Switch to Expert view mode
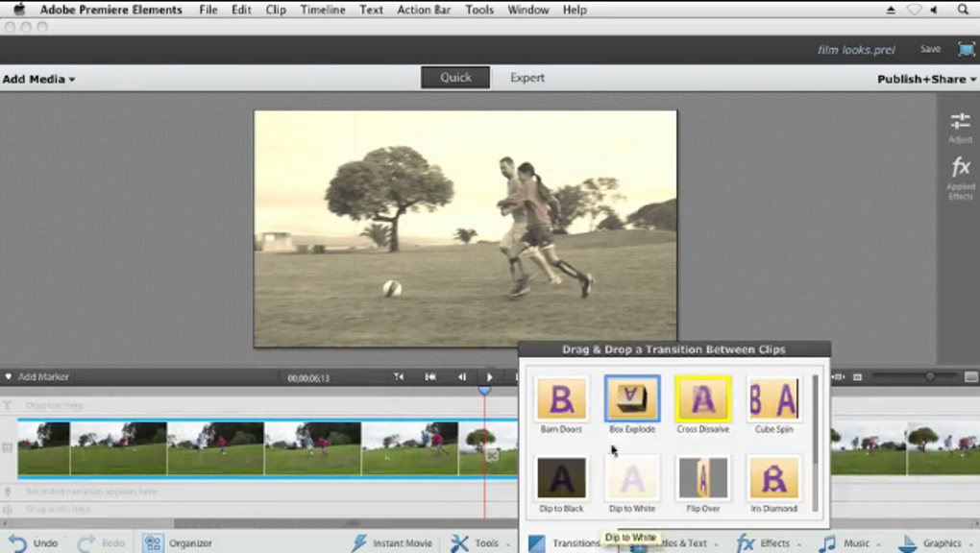The width and height of the screenshot is (980, 553). click(x=527, y=78)
